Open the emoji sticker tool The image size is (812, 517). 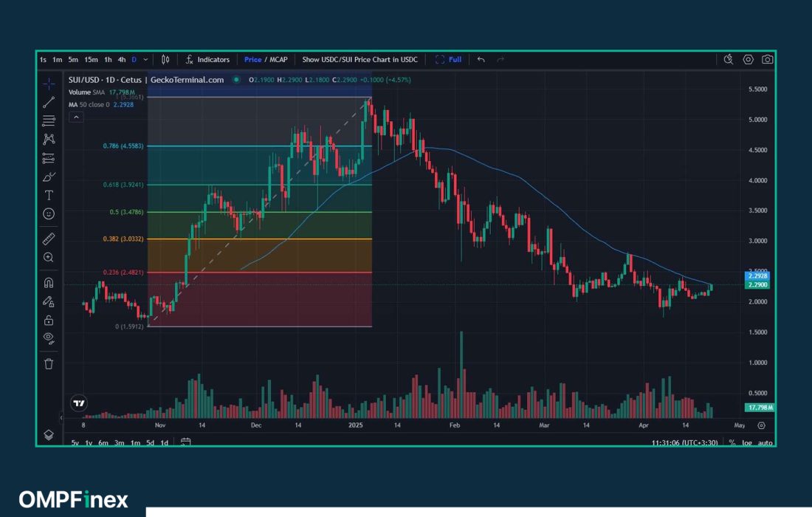(49, 213)
